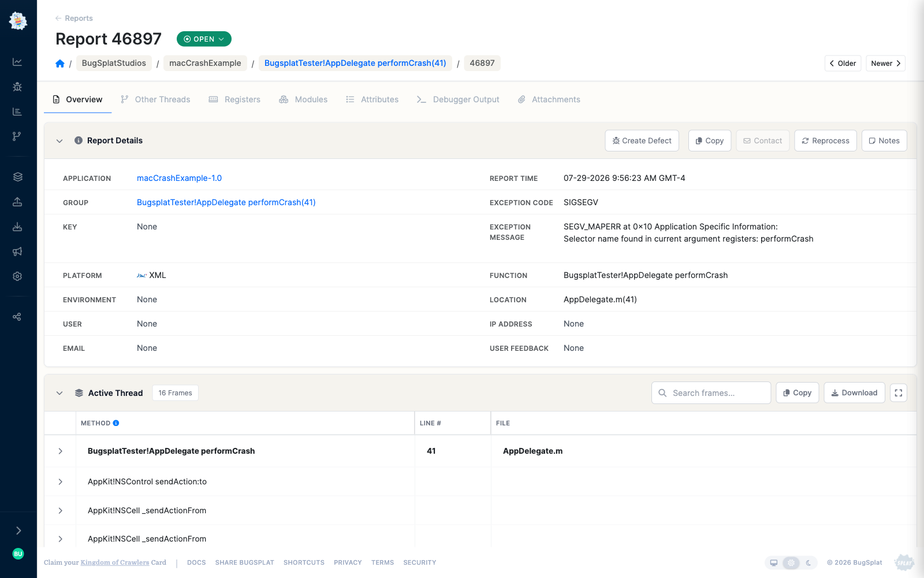Open the bug crashes icon in sidebar
This screenshot has height=578, width=924.
point(17,87)
